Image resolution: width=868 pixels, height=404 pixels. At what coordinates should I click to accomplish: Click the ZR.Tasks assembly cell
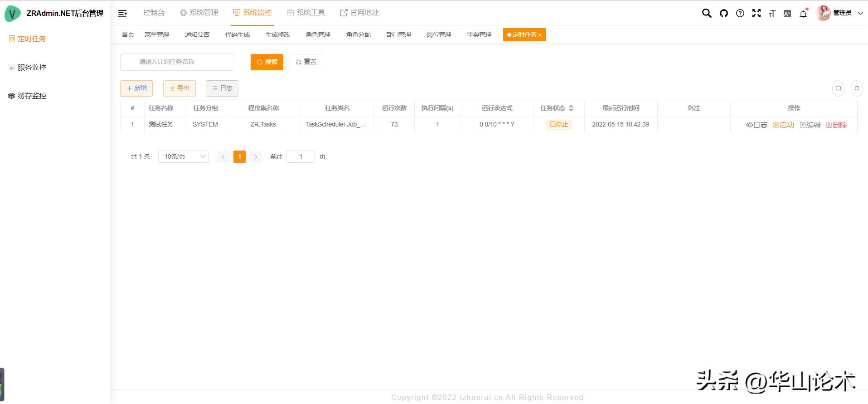point(263,125)
